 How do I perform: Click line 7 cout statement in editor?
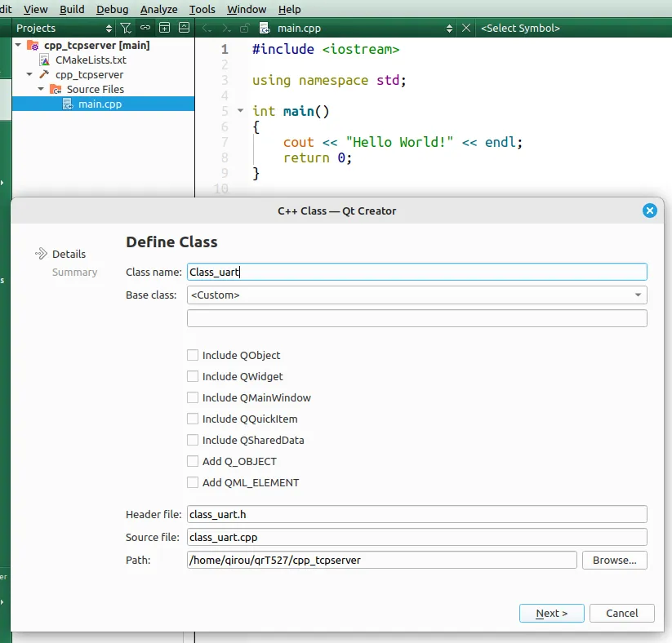[403, 142]
